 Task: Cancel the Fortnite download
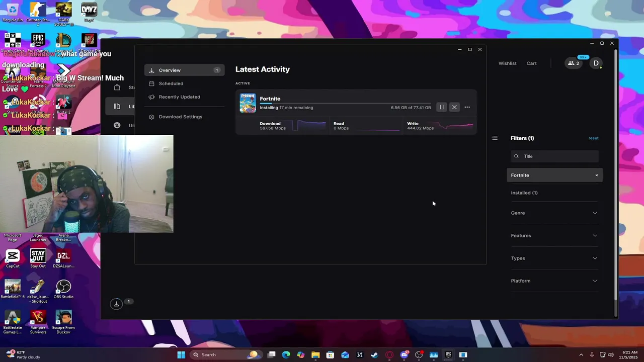pos(454,107)
